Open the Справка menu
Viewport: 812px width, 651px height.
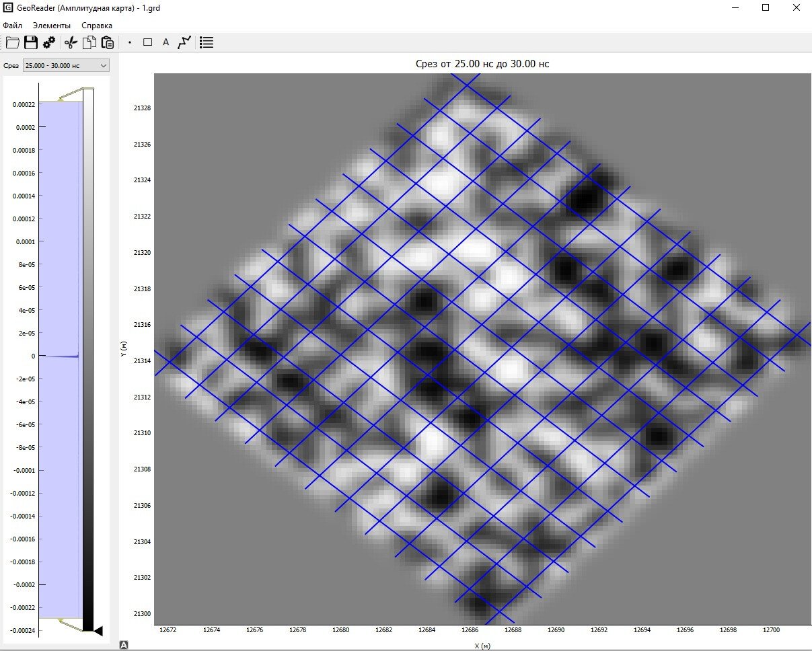[97, 26]
